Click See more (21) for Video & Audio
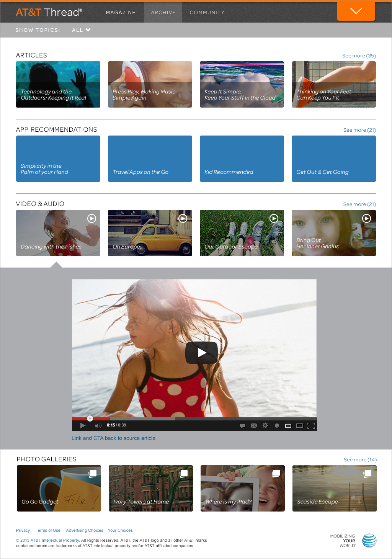 [x=359, y=204]
